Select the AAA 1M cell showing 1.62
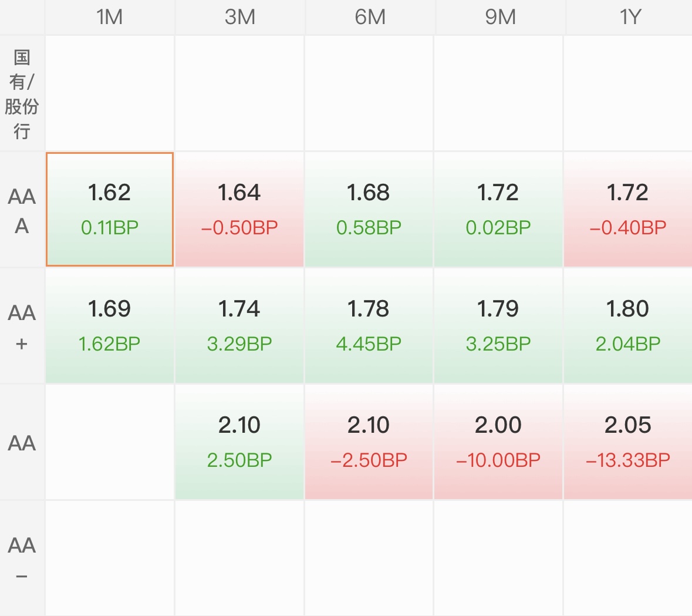 [x=110, y=209]
